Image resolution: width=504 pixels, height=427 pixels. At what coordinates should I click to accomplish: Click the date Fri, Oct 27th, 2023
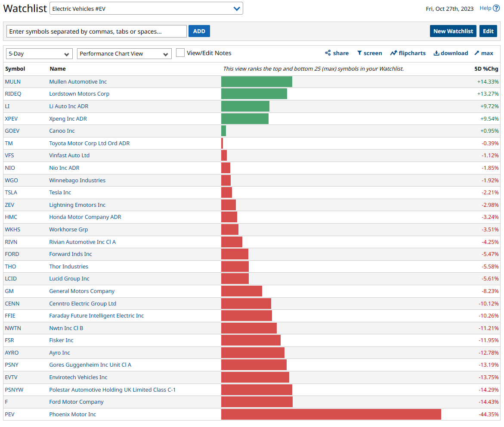pyautogui.click(x=449, y=9)
